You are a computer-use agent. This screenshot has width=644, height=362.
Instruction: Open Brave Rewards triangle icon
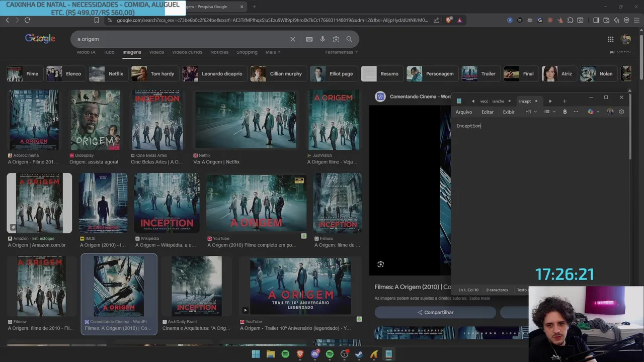pyautogui.click(x=459, y=20)
